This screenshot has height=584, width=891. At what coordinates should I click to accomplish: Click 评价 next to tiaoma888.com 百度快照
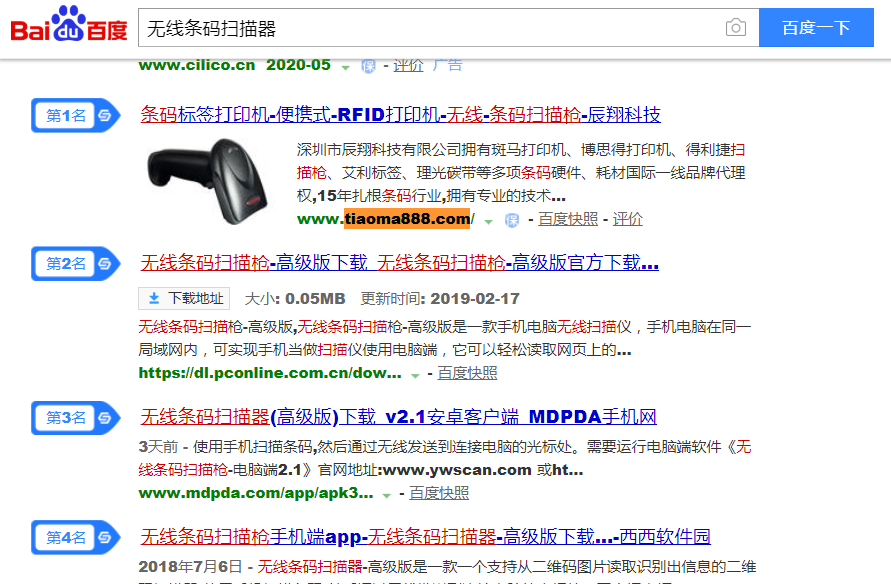click(x=627, y=219)
